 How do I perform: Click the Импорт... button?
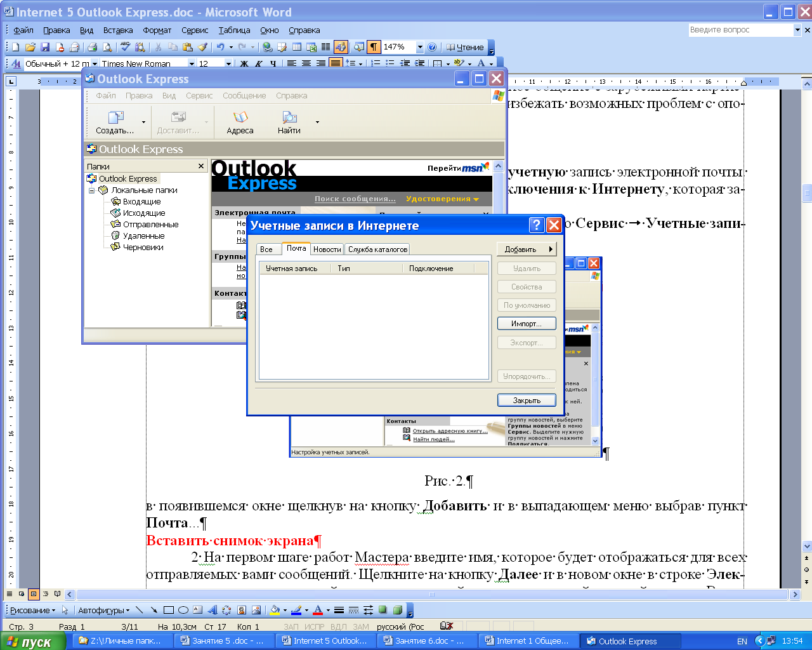(527, 324)
